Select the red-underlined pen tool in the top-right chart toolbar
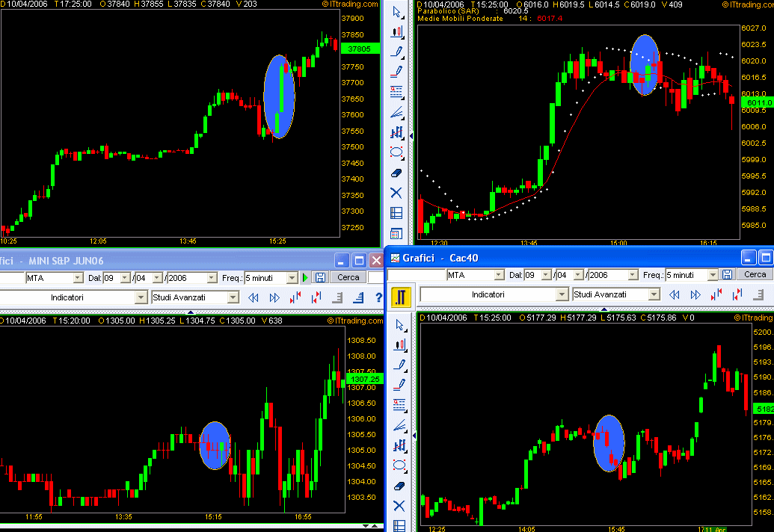This screenshot has height=532, width=774. tap(396, 72)
